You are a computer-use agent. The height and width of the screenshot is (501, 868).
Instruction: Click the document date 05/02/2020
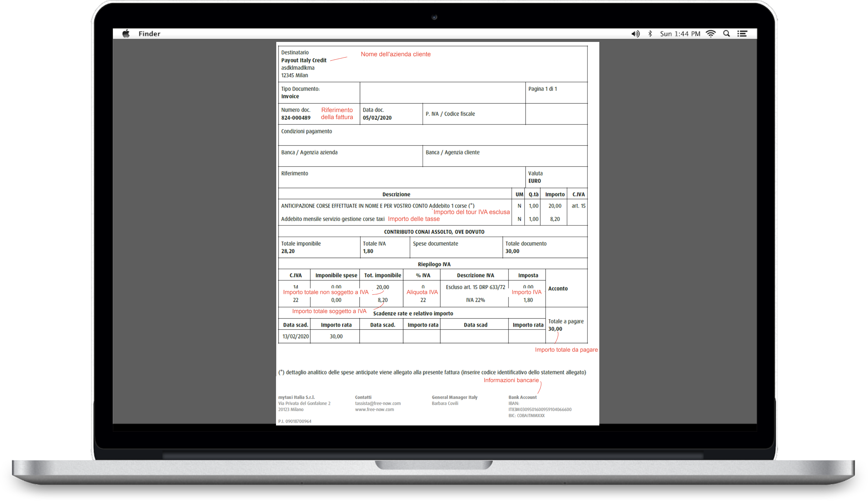click(x=377, y=118)
